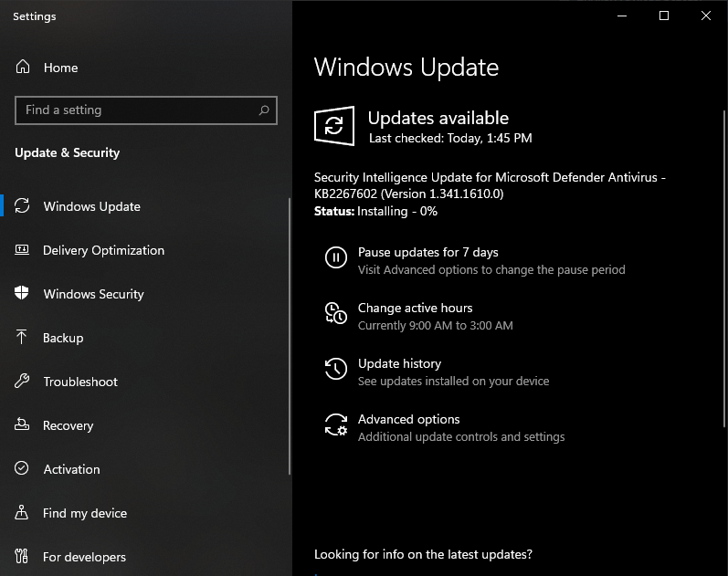Maximize the Settings window

tap(664, 16)
